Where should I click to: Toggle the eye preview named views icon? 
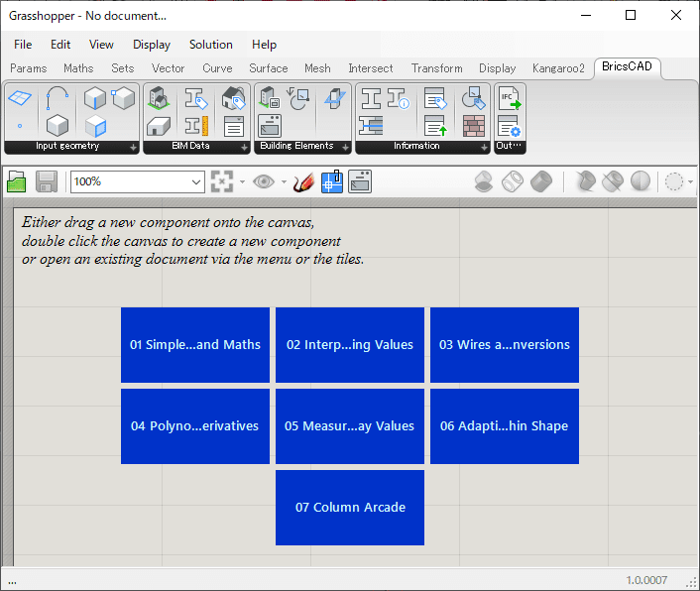click(x=264, y=181)
